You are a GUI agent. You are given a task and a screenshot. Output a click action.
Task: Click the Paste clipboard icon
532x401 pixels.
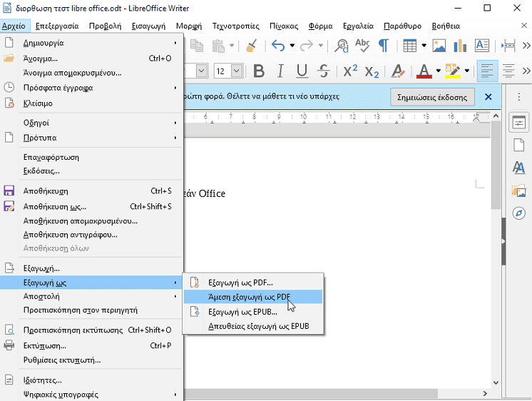click(218, 46)
